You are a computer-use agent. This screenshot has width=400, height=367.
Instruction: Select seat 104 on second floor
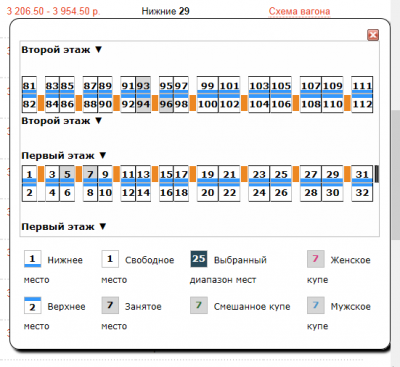point(259,104)
